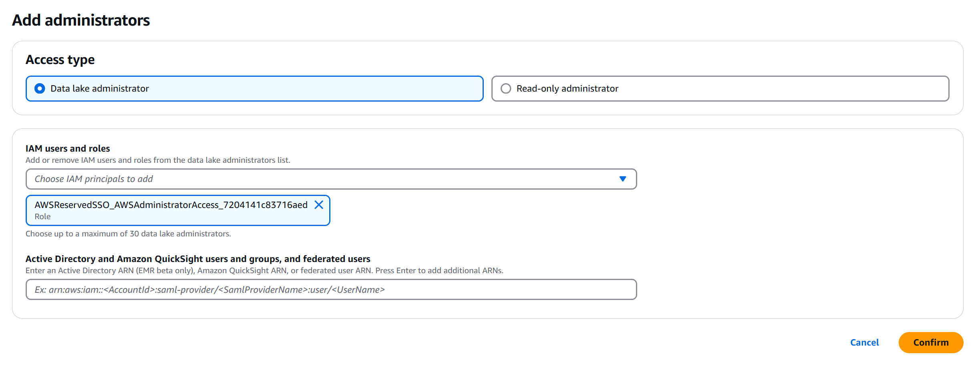Click the Enter an Active Directory ARN description
The width and height of the screenshot is (980, 368).
tap(264, 270)
